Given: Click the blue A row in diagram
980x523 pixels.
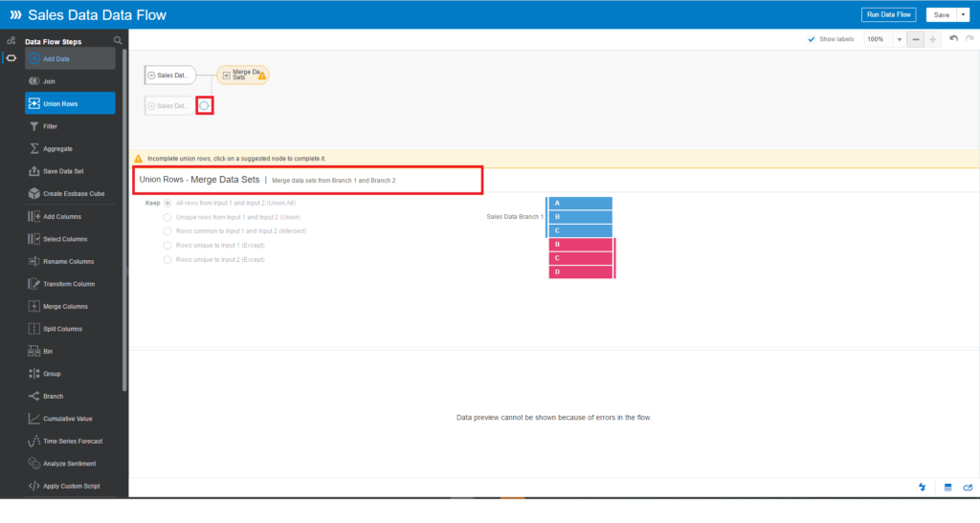Looking at the screenshot, I should 581,204.
